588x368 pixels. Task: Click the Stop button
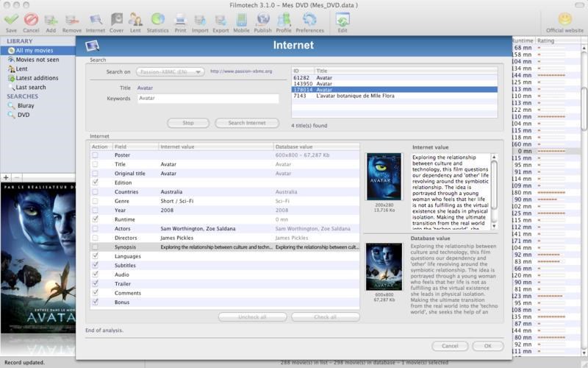pos(188,123)
